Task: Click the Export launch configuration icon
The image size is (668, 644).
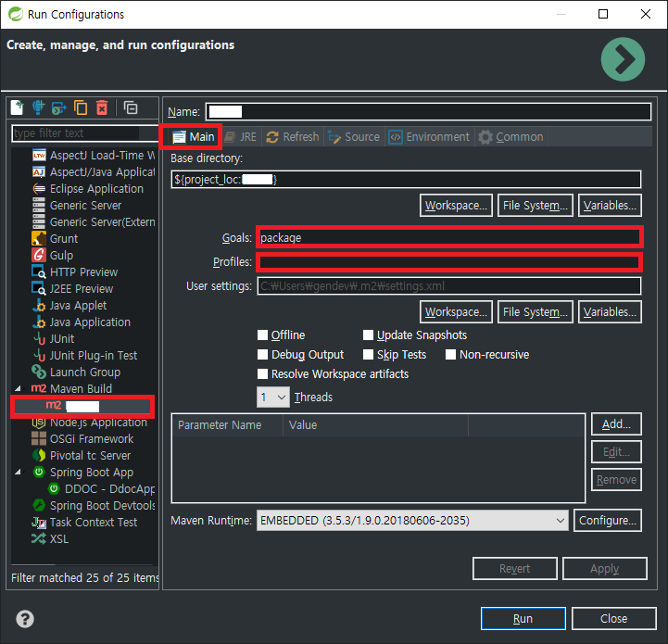Action: tap(59, 107)
